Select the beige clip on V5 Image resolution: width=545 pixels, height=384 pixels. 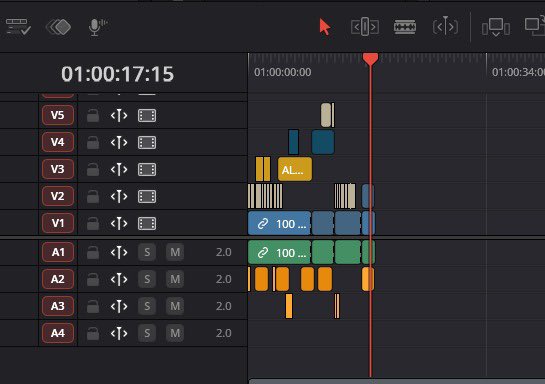326,115
